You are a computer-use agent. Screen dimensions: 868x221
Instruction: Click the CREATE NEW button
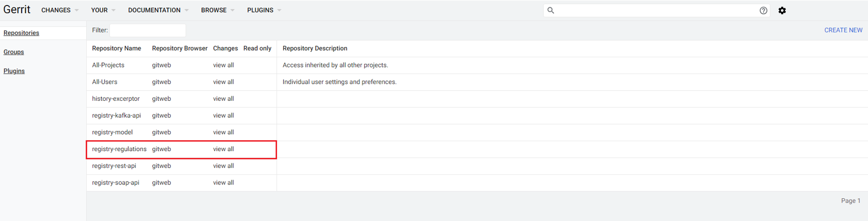click(843, 30)
